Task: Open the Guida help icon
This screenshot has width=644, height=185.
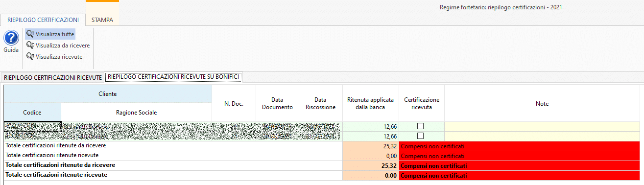Action: tap(11, 38)
